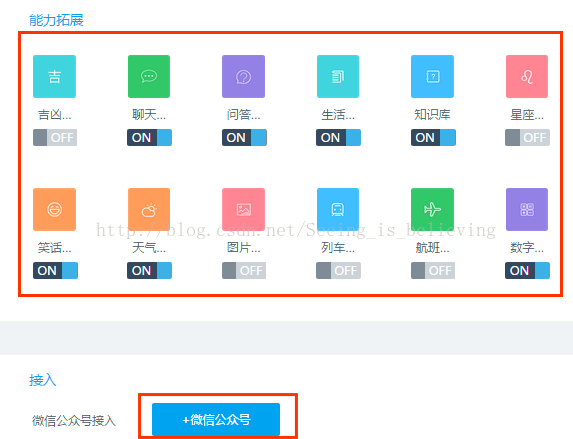Image resolution: width=573 pixels, height=439 pixels.
Task: Click the purple 数字 number icon
Action: 527,209
